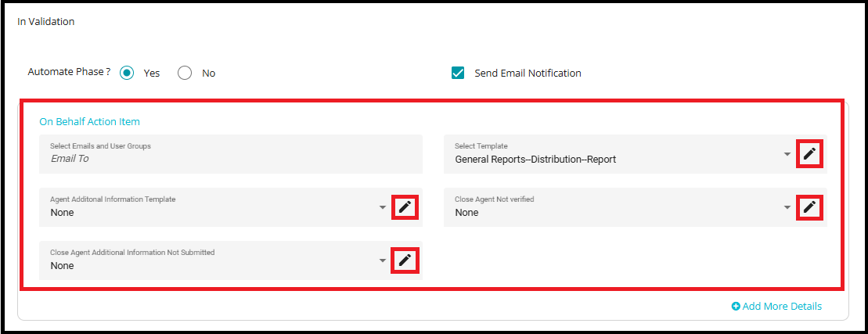Click the On Behalf Action Item heading
Viewport: 868px width, 334px height.
click(x=89, y=122)
